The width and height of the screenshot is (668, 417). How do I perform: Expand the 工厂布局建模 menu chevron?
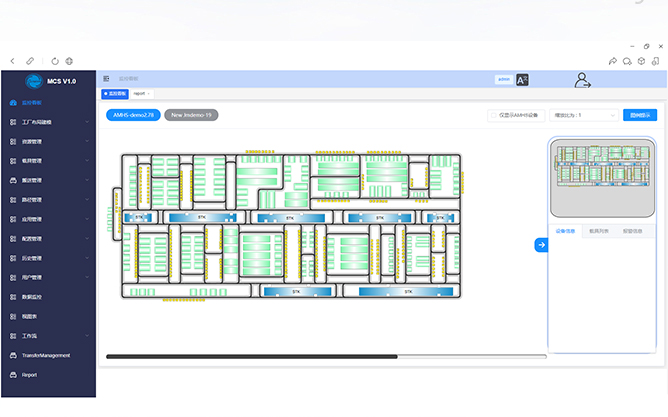click(87, 122)
